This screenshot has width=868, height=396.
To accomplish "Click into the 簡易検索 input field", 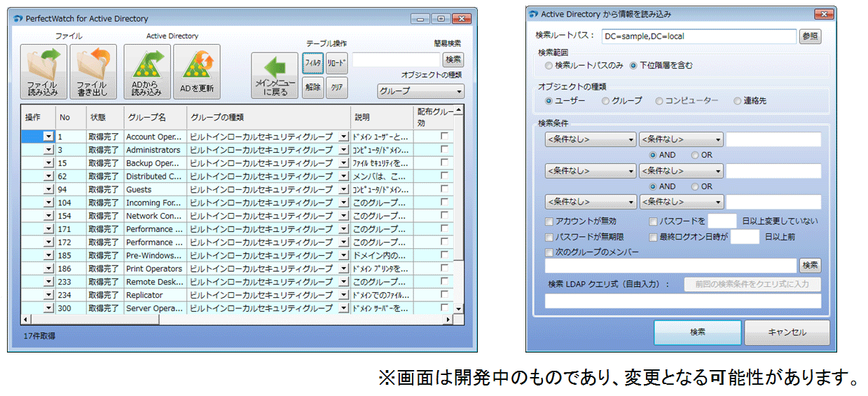I will click(x=397, y=60).
